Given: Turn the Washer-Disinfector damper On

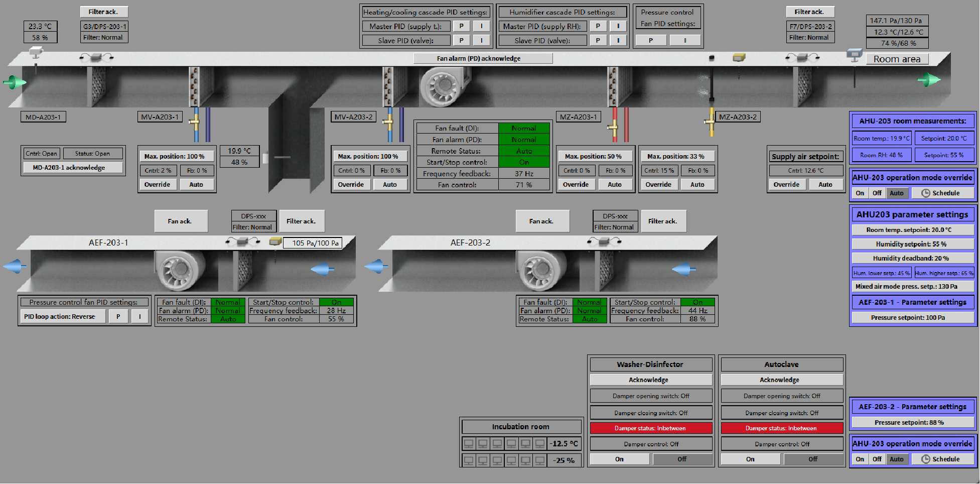Looking at the screenshot, I should (620, 459).
